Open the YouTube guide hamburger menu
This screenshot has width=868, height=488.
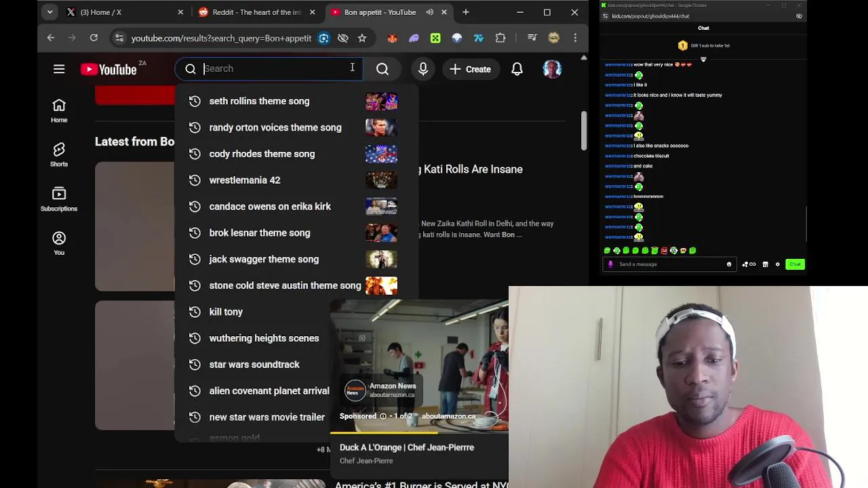tap(59, 69)
